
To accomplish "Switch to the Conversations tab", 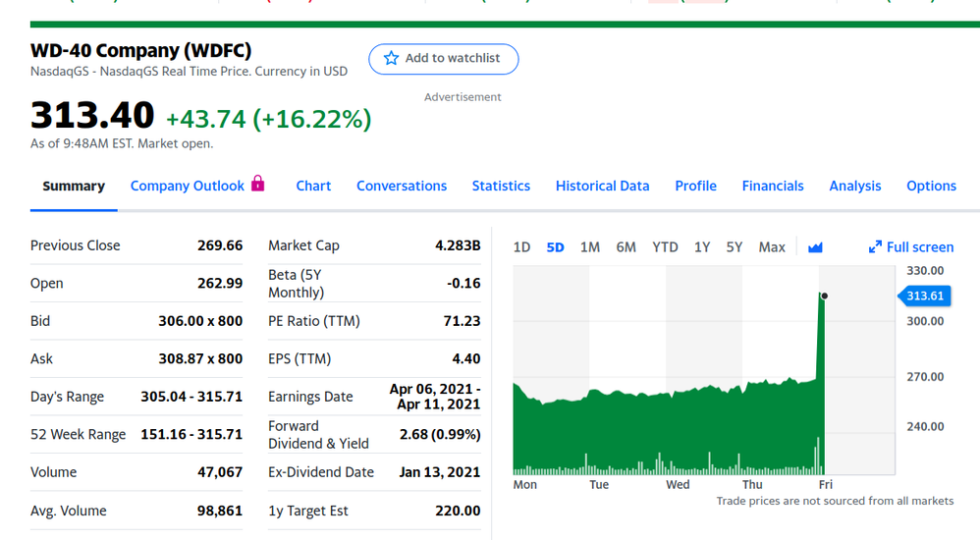I will pos(402,186).
